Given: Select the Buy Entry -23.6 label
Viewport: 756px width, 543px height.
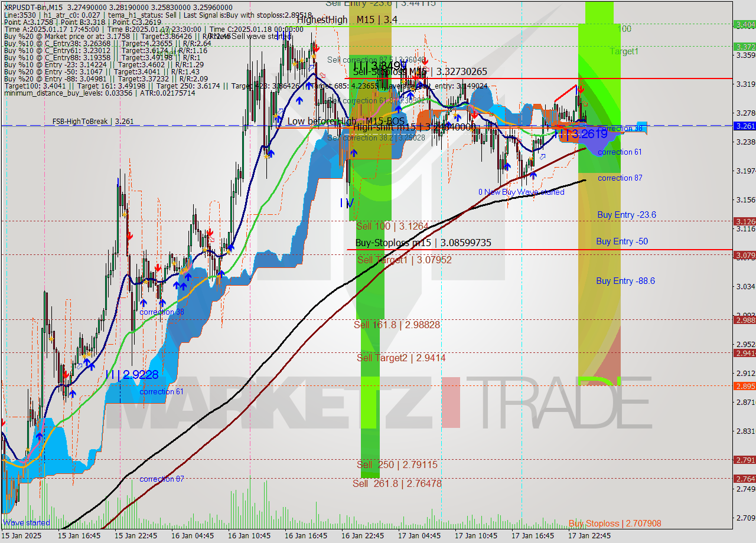Looking at the screenshot, I should click(x=626, y=215).
